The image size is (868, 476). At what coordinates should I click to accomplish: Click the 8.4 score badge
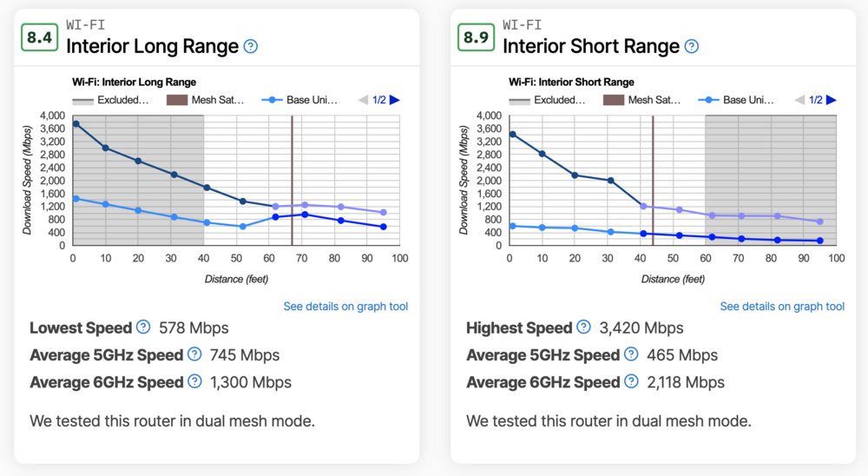pos(38,36)
